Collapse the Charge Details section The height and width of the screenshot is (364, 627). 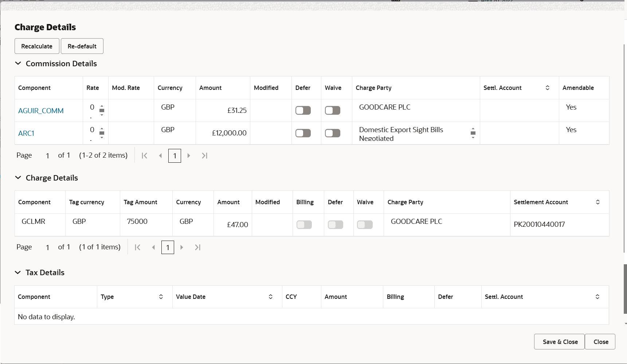tap(18, 178)
